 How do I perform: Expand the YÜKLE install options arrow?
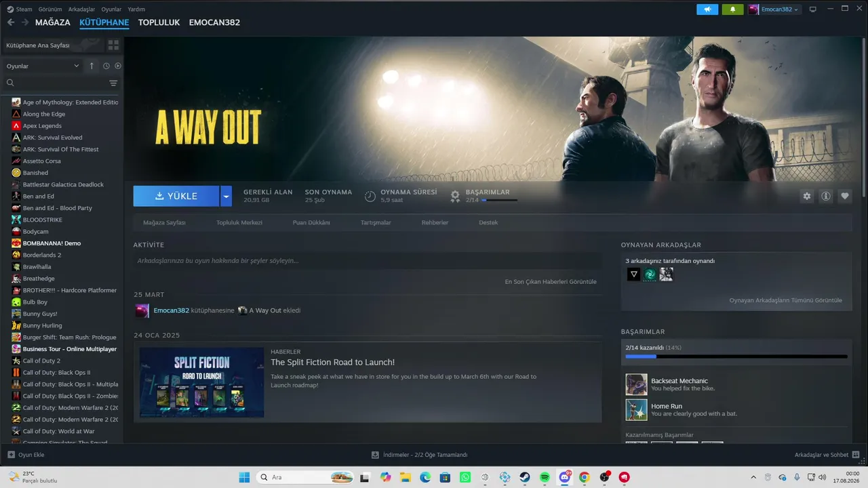click(226, 196)
